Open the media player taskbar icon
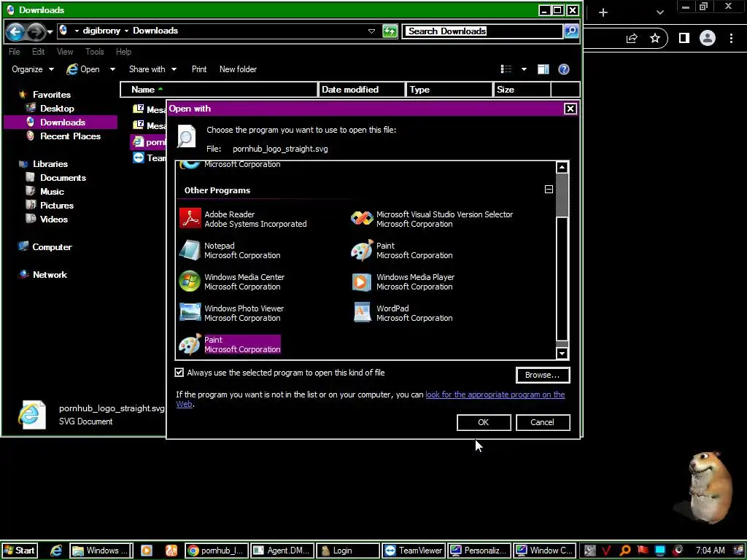This screenshot has width=747, height=560. 146,551
